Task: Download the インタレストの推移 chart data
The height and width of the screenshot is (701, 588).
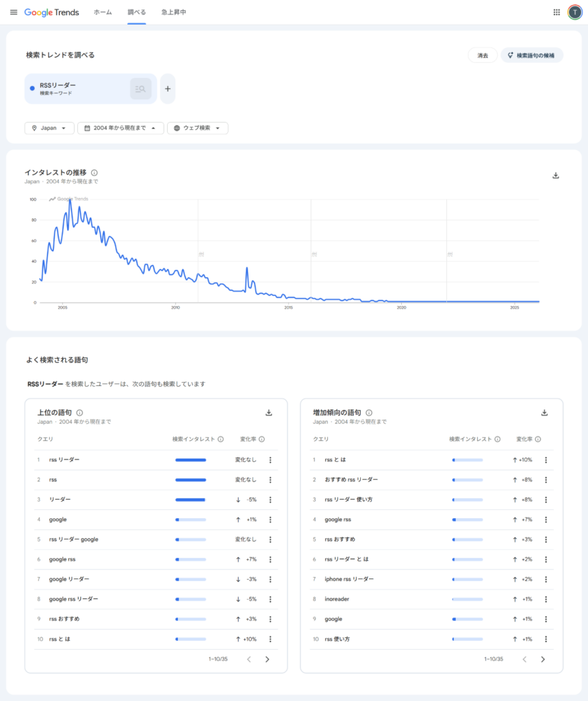Action: 556,175
